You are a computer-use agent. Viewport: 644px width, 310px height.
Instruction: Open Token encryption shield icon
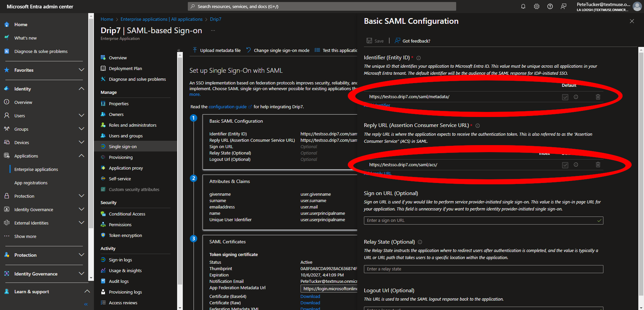[x=103, y=235]
